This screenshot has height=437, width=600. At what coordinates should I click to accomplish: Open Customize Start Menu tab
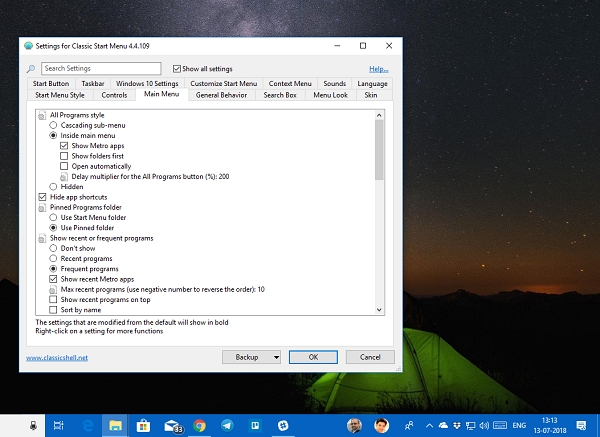224,83
